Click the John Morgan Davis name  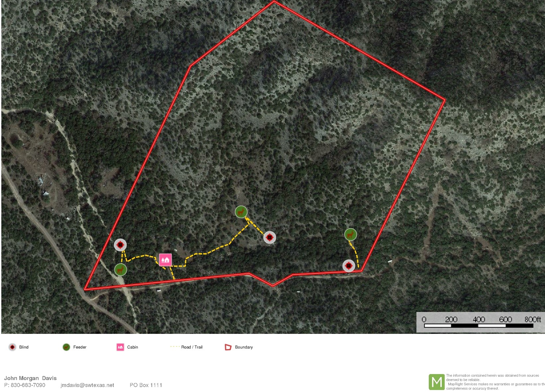pos(30,378)
